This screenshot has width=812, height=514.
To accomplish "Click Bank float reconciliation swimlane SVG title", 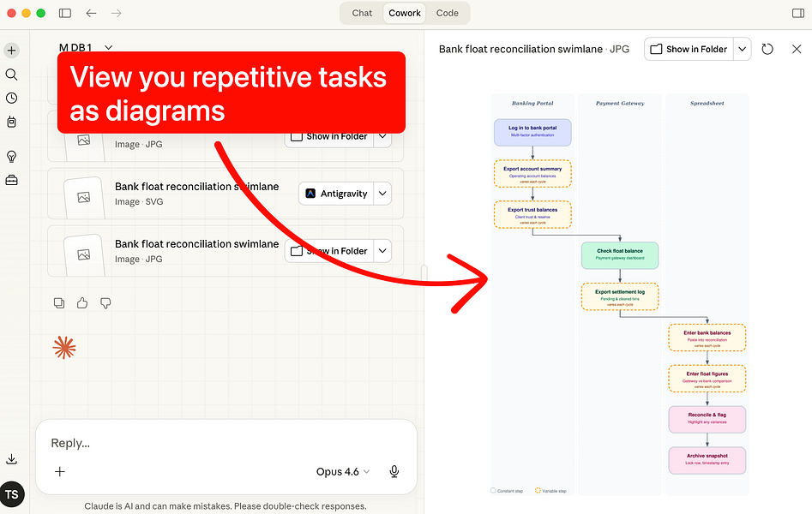I will (197, 187).
